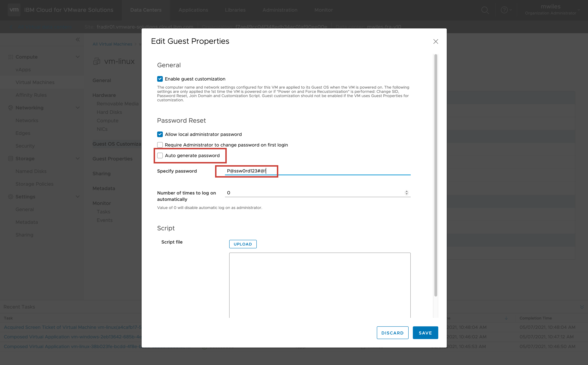The height and width of the screenshot is (365, 588).
Task: Switch to the Data Centers tab
Action: coord(146,10)
